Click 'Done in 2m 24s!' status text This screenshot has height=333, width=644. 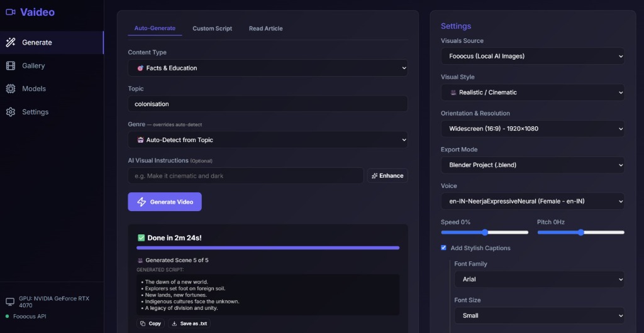(175, 238)
